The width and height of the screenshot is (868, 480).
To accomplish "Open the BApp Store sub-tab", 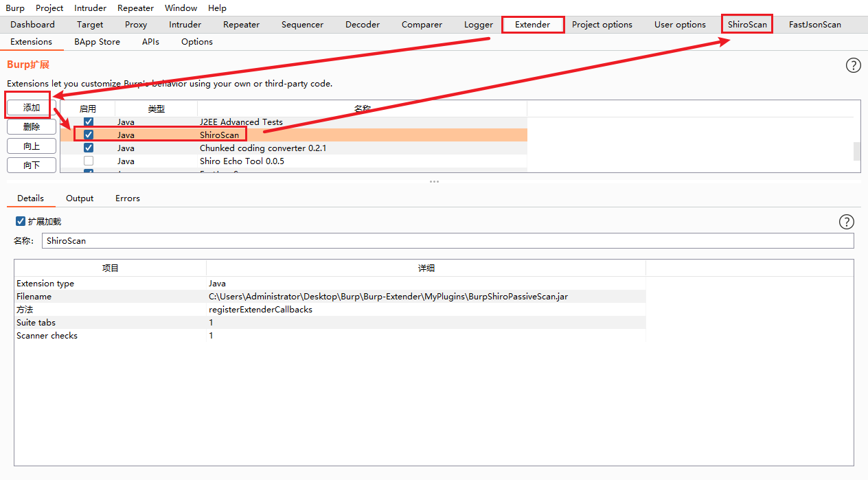I will (x=97, y=42).
